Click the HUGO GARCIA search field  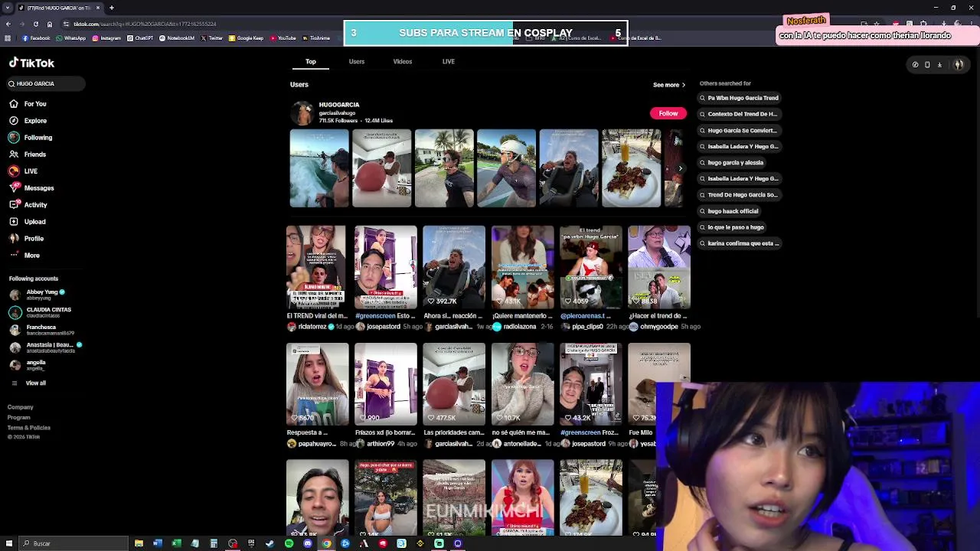(x=46, y=83)
